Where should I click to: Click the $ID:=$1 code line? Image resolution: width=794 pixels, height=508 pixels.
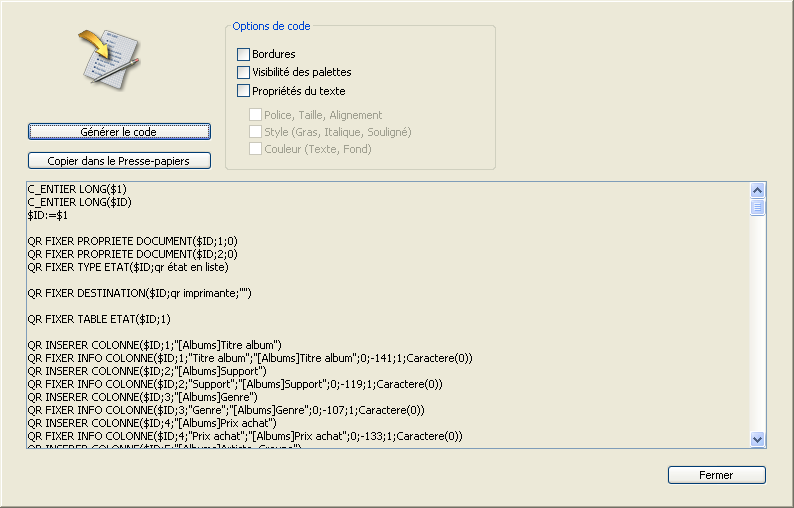pyautogui.click(x=48, y=215)
